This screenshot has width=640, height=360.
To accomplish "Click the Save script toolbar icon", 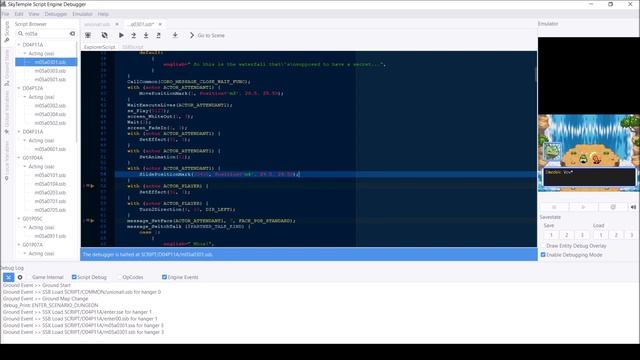I will click(x=88, y=36).
